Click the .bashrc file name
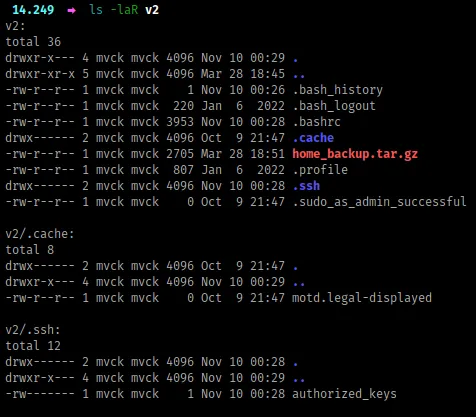This screenshot has height=417, width=476. click(317, 122)
